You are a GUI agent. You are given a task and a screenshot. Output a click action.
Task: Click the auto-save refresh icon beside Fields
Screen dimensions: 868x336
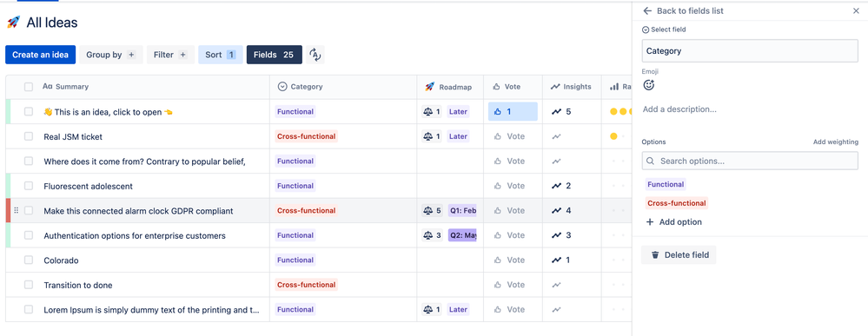point(315,54)
